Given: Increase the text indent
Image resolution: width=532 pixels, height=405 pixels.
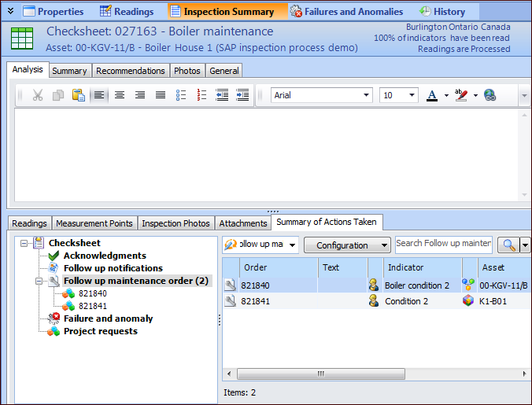Looking at the screenshot, I should (242, 95).
